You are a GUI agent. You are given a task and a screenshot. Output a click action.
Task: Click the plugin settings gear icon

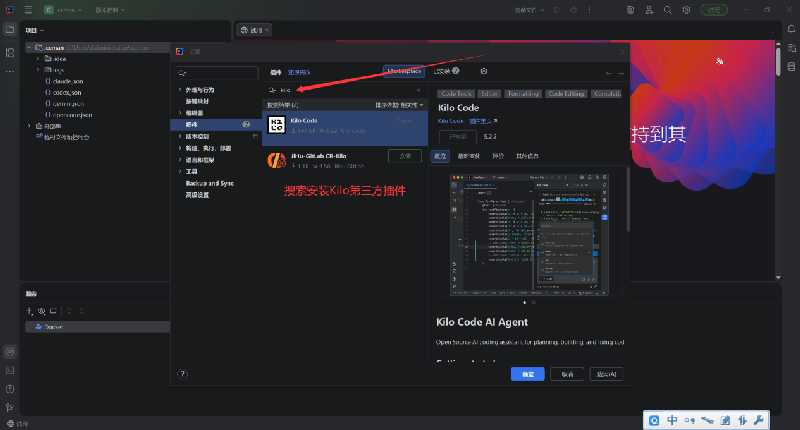click(x=484, y=72)
